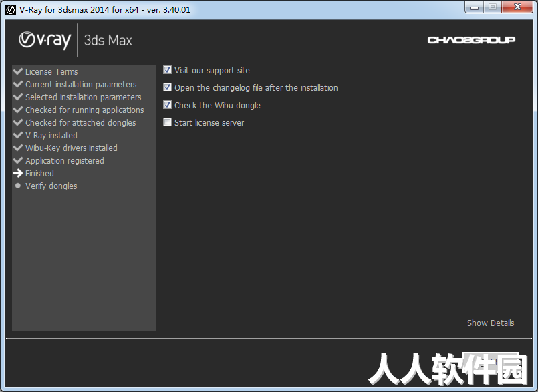Select Current installation parameters step
The height and width of the screenshot is (392, 538).
(81, 84)
